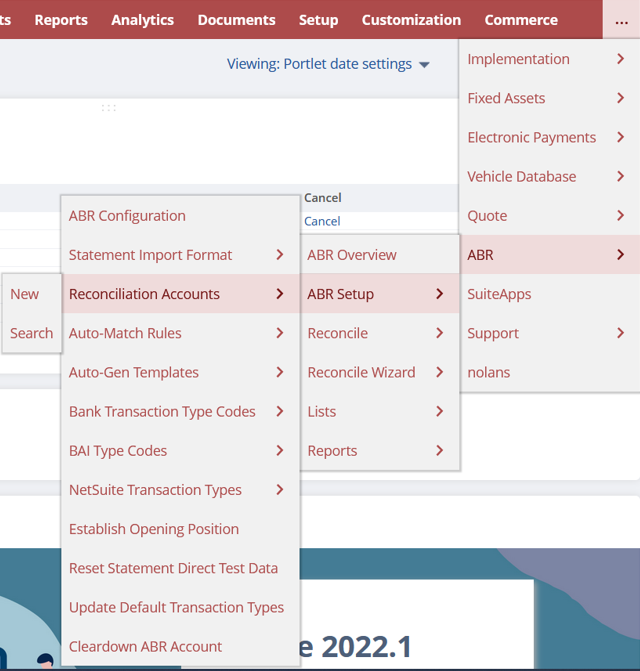Click Reset Statement Direct Test Data
The width and height of the screenshot is (640, 671).
[x=173, y=568]
